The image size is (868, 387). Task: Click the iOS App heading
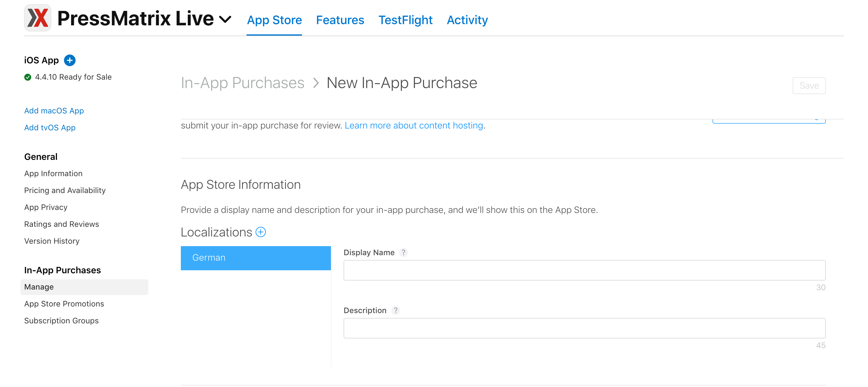point(42,60)
